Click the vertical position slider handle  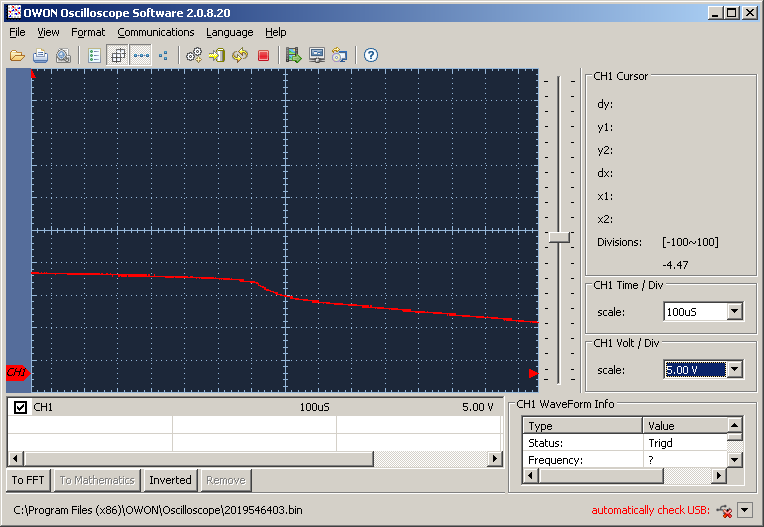coord(559,237)
